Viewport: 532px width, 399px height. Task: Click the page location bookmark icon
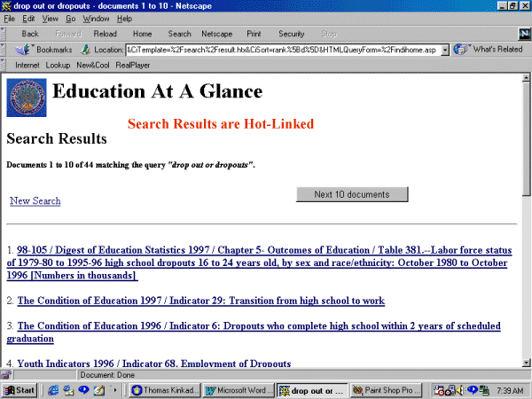click(86, 50)
